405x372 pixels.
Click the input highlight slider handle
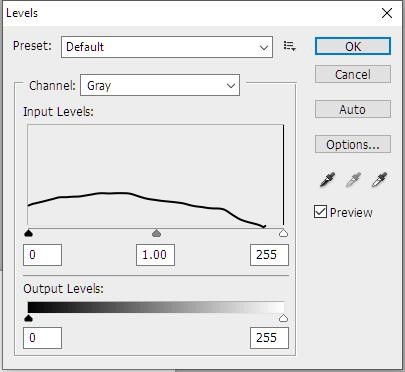click(x=283, y=233)
